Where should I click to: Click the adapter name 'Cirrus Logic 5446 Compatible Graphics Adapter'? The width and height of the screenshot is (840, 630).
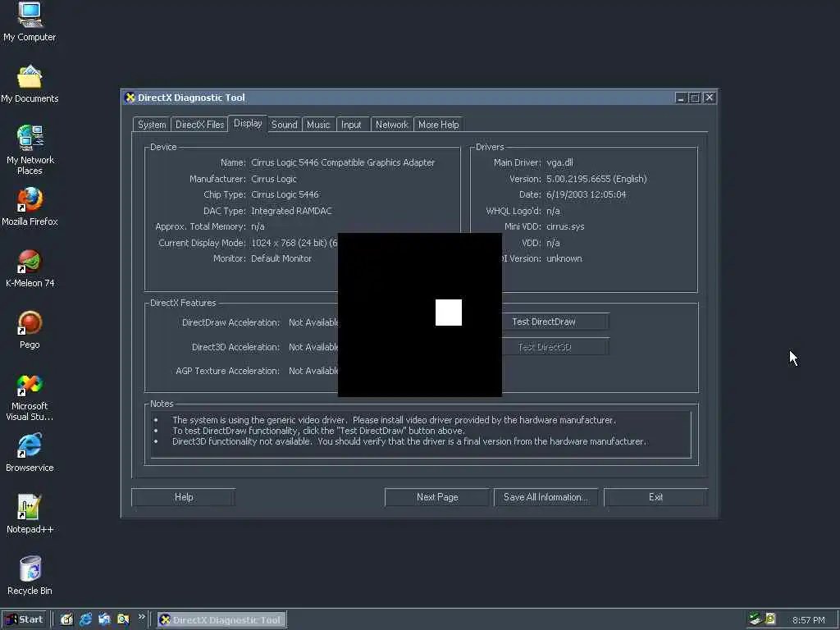(343, 162)
